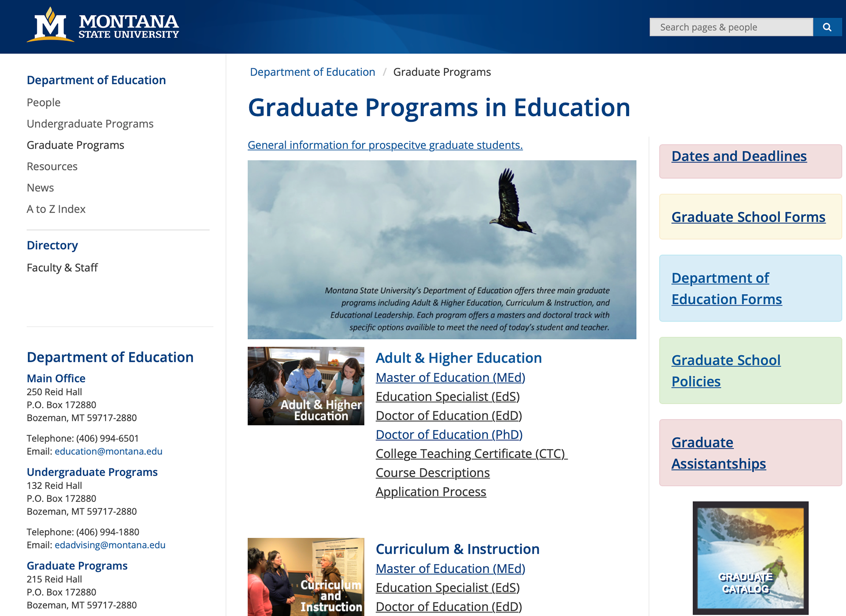
Task: Click Telephone (406) 994-1880 text
Action: pyautogui.click(x=83, y=532)
